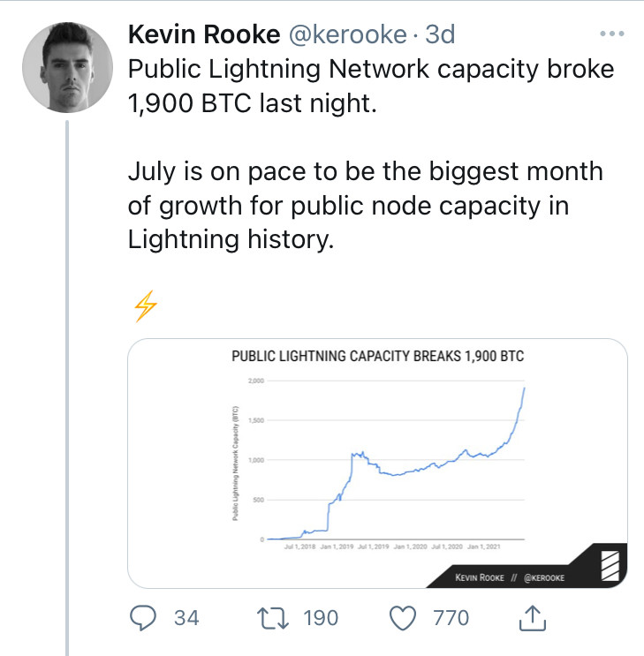Viewport: 644px width, 656px height.
Task: Click the lightning bolt emoji
Action: [x=145, y=306]
